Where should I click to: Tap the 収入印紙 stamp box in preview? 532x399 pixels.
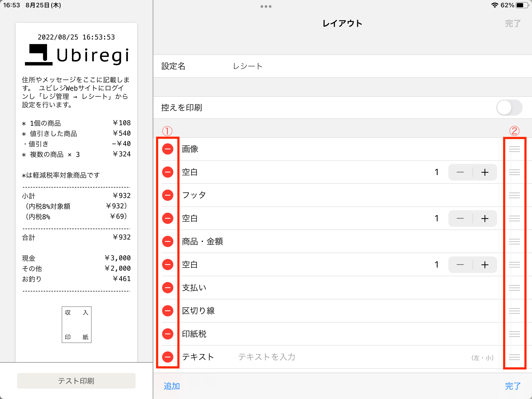click(x=77, y=325)
